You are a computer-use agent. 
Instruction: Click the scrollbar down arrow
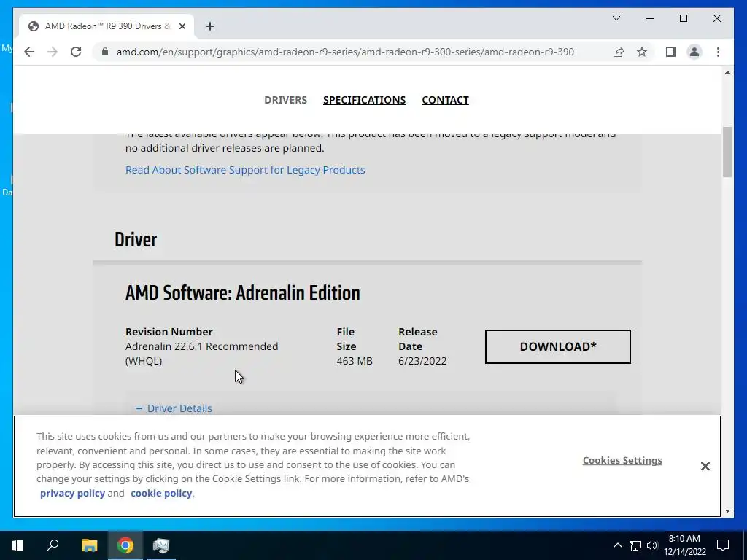pyautogui.click(x=727, y=511)
